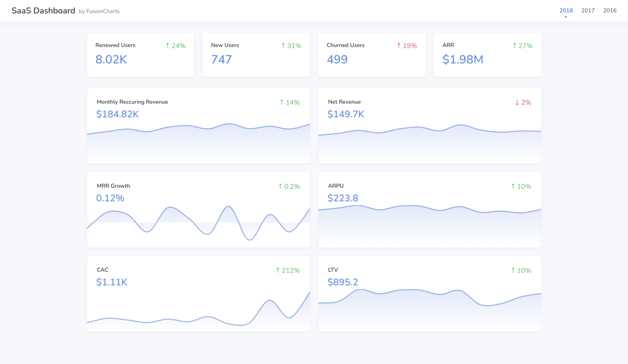Switch to the 2017 year tab
The image size is (628, 364).
pyautogui.click(x=588, y=11)
